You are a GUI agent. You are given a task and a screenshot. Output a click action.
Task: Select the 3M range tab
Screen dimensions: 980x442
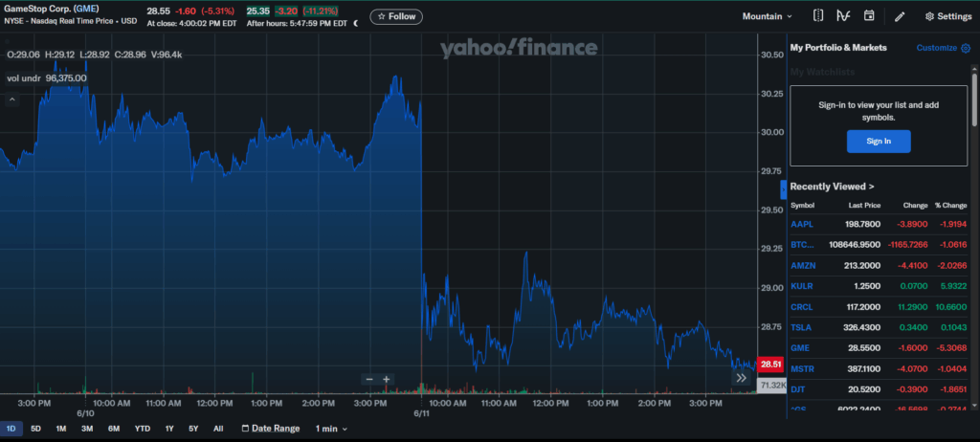tap(87, 429)
